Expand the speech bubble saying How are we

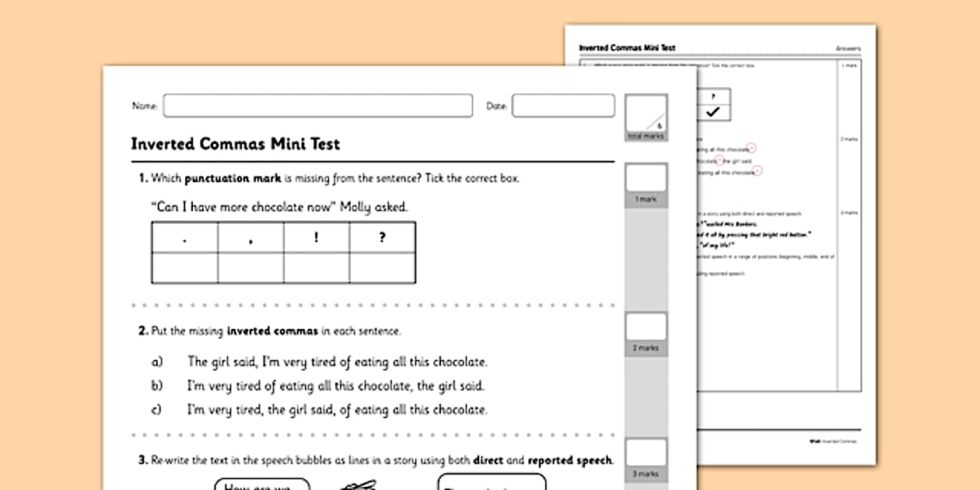pyautogui.click(x=262, y=485)
